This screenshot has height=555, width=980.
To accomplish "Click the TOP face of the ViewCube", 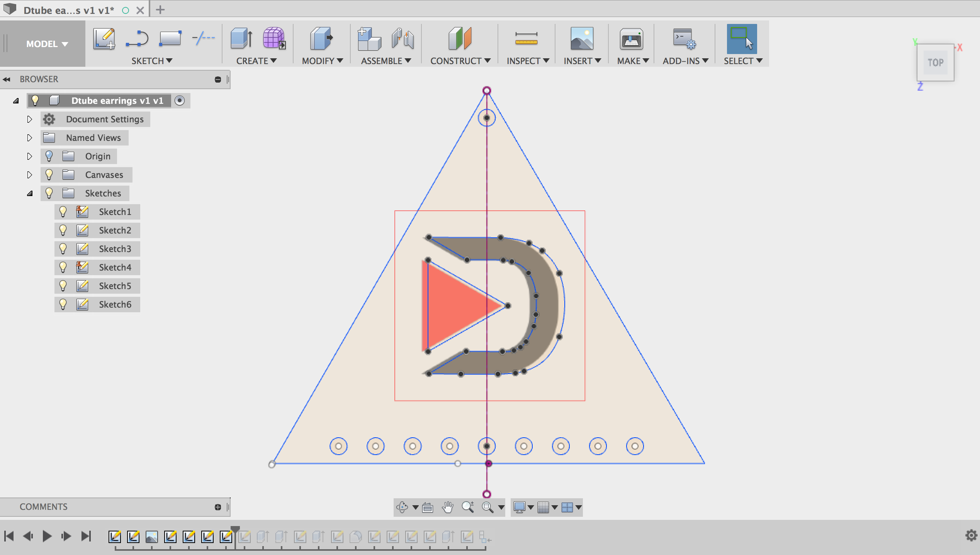I will tap(935, 62).
